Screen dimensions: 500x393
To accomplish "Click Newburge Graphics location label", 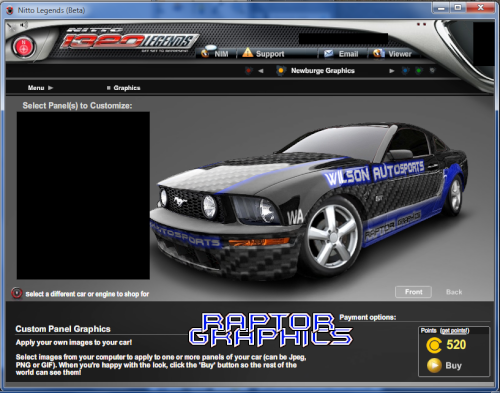I will tap(323, 71).
